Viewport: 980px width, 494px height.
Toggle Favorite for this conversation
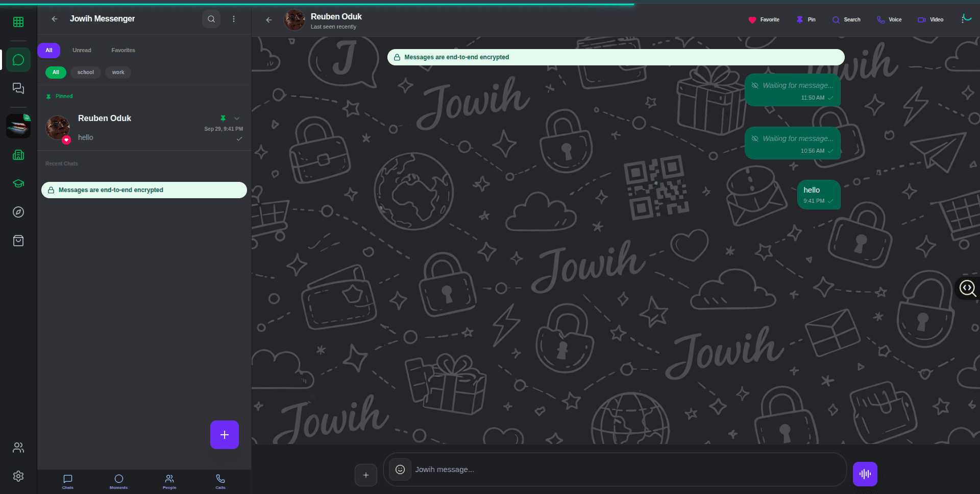pos(764,19)
